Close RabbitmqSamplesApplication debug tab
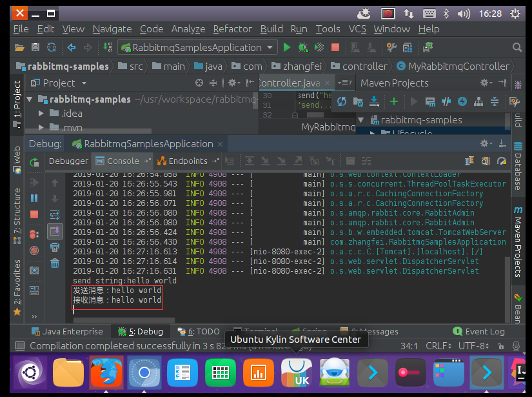532x397 pixels. 220,144
